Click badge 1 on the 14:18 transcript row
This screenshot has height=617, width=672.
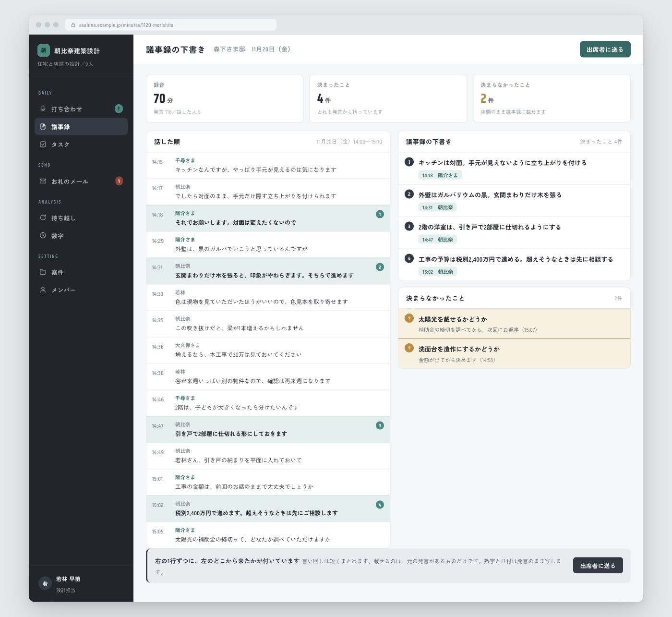pos(380,214)
